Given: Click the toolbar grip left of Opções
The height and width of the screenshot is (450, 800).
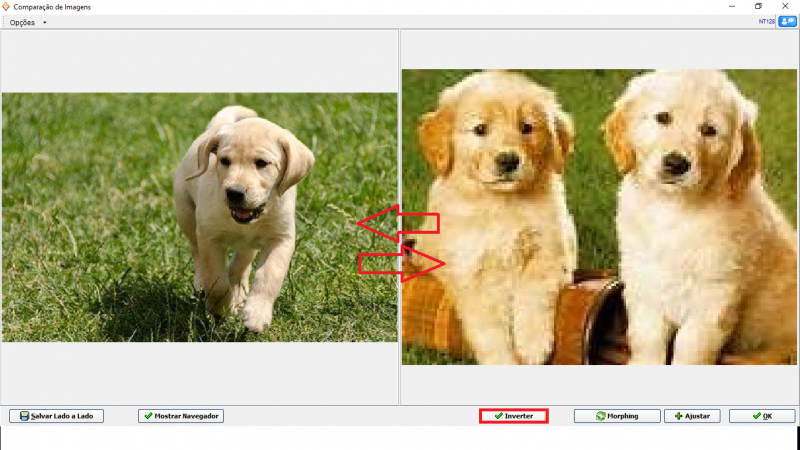Looking at the screenshot, I should (x=3, y=22).
